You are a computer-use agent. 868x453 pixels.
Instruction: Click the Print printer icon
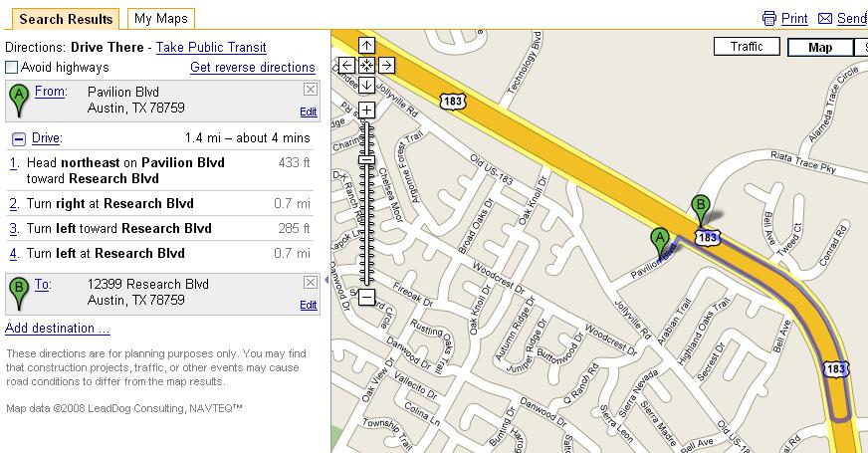tap(768, 19)
